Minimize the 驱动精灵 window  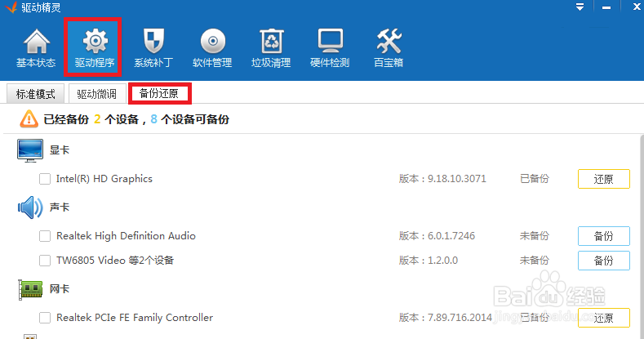[606, 8]
